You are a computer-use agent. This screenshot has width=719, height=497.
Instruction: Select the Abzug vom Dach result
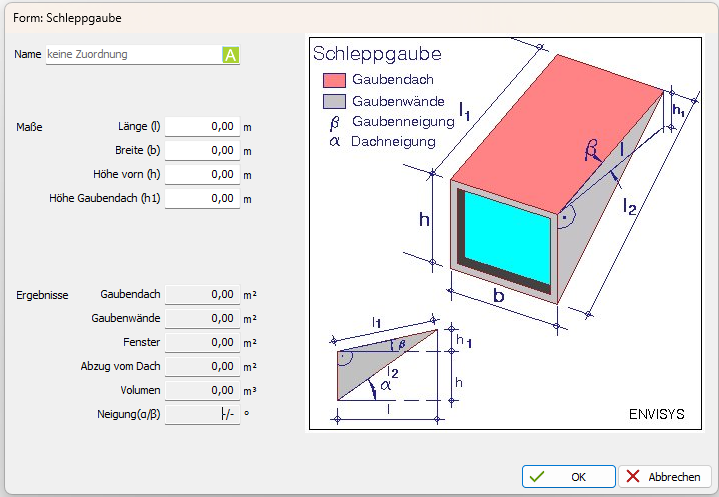pyautogui.click(x=202, y=367)
